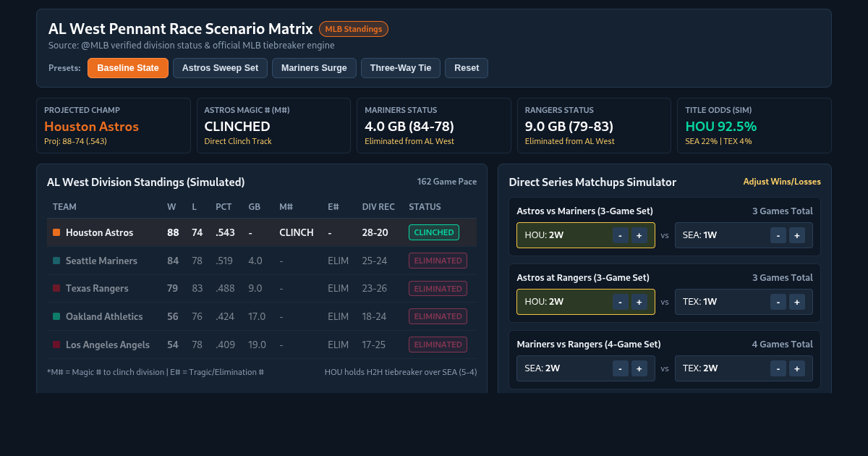This screenshot has height=456, width=868.
Task: Click the GB column header
Action: point(254,207)
